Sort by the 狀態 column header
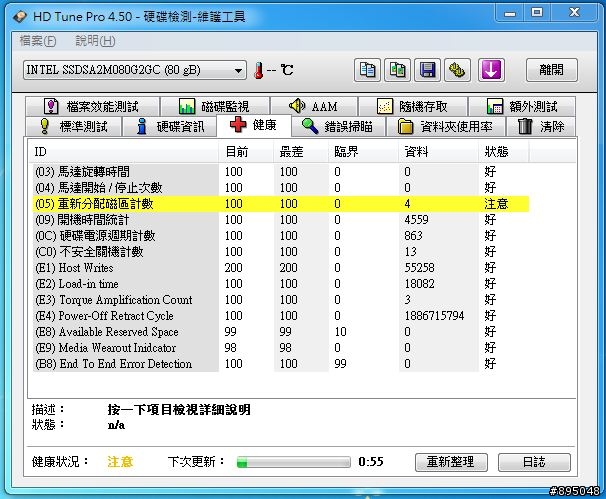Image resolution: width=606 pixels, height=499 pixels. (504, 152)
